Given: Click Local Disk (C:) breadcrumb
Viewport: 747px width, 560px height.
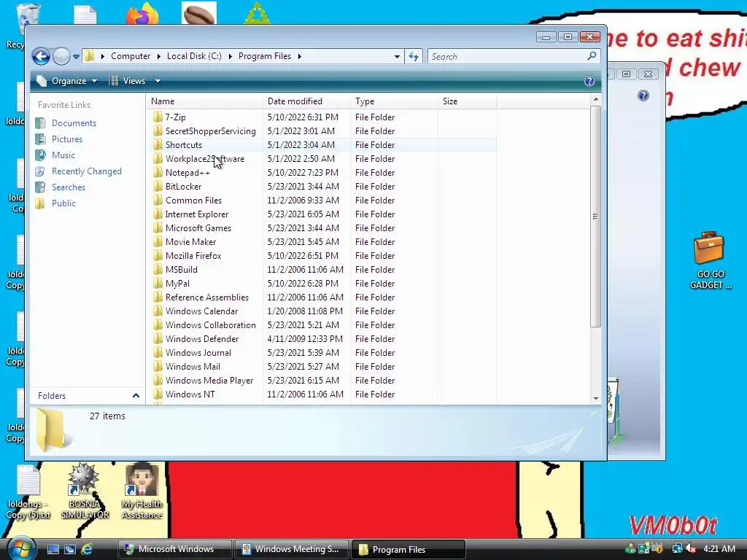Looking at the screenshot, I should [x=194, y=56].
